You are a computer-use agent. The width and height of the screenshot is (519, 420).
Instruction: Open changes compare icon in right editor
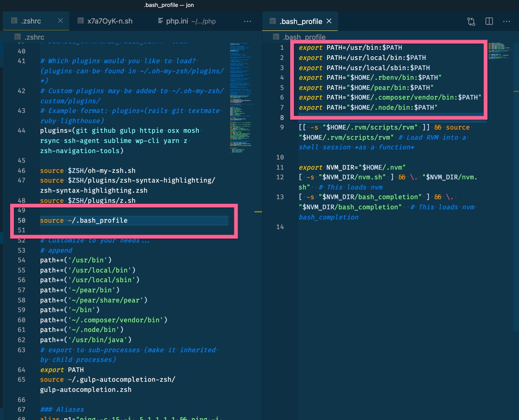click(471, 22)
